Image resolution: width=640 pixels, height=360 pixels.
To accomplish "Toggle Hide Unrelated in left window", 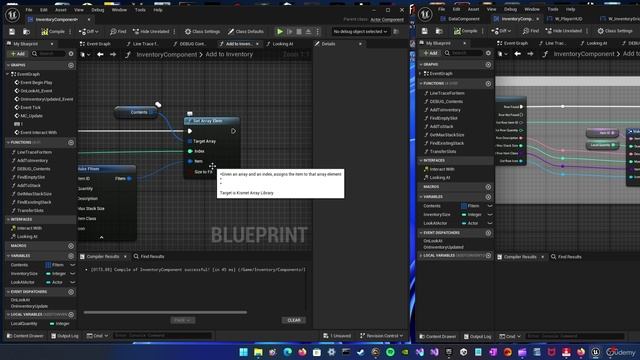I will [151, 31].
